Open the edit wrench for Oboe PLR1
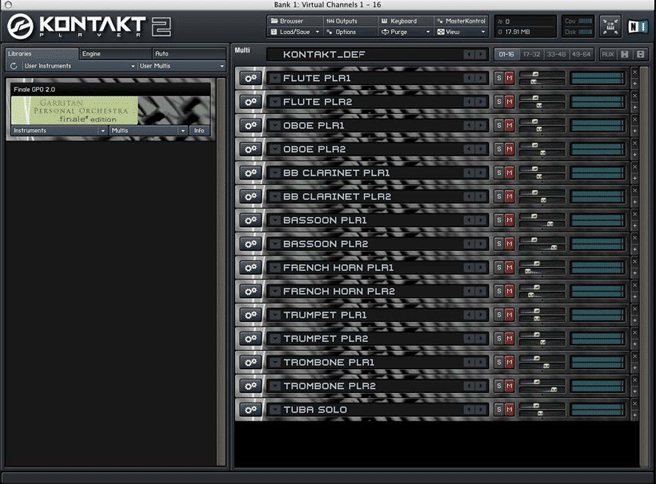This screenshot has height=484, width=656. (251, 125)
